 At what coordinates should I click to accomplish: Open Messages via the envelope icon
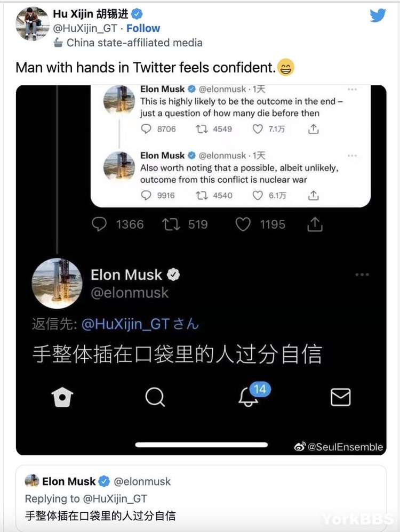[x=340, y=397]
